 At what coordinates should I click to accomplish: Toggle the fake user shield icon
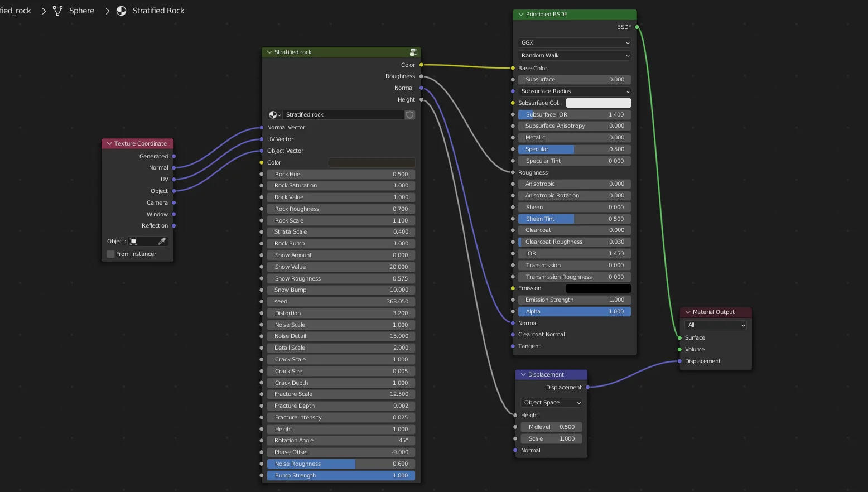tap(410, 115)
